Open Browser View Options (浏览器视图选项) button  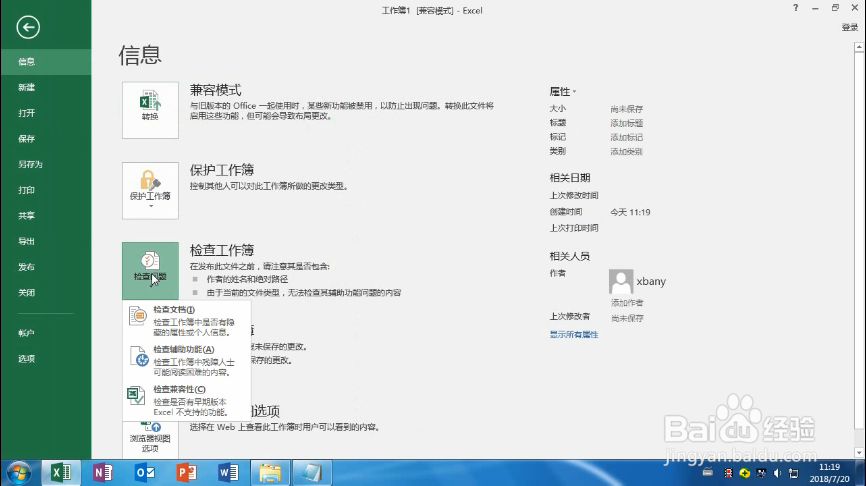pyautogui.click(x=150, y=438)
